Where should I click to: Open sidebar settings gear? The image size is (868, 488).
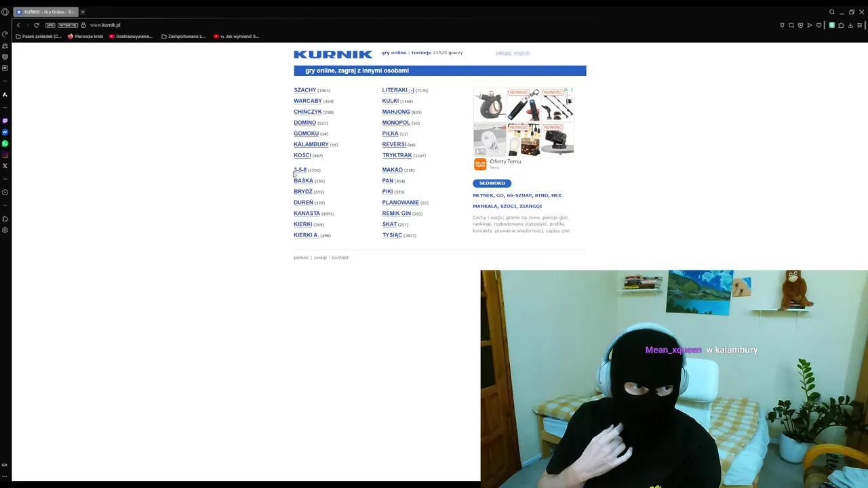5,230
